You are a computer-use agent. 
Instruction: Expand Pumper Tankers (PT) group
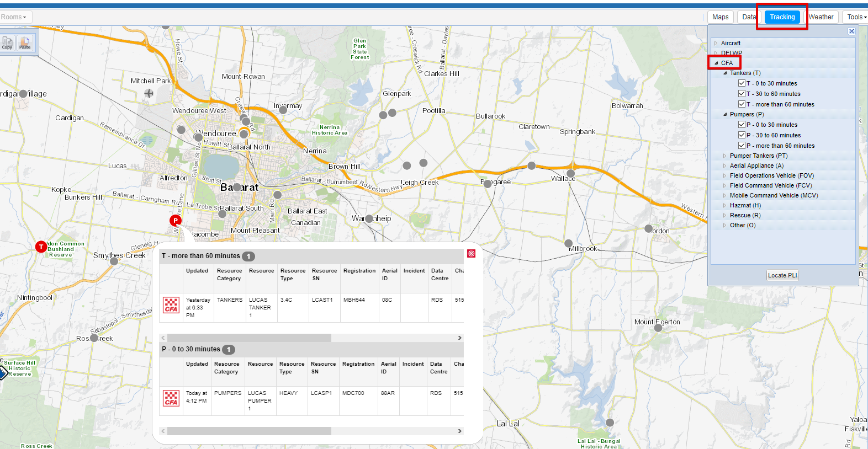pos(725,156)
